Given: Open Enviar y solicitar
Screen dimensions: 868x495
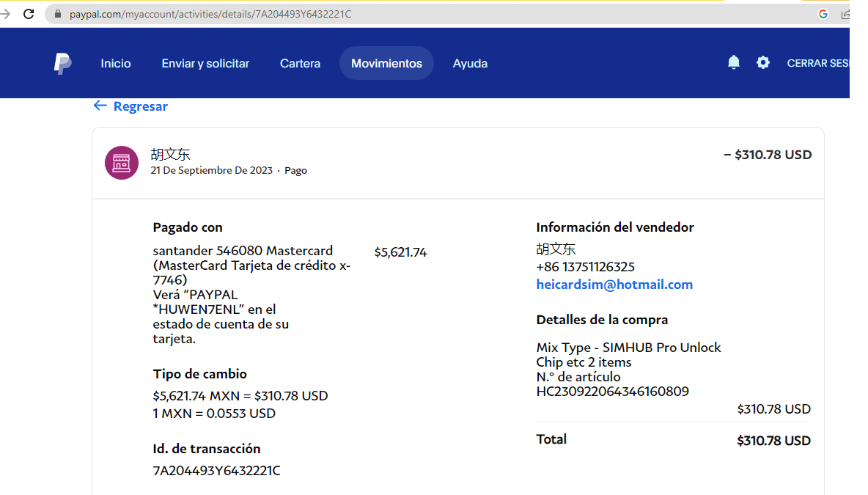Looking at the screenshot, I should click(x=205, y=63).
